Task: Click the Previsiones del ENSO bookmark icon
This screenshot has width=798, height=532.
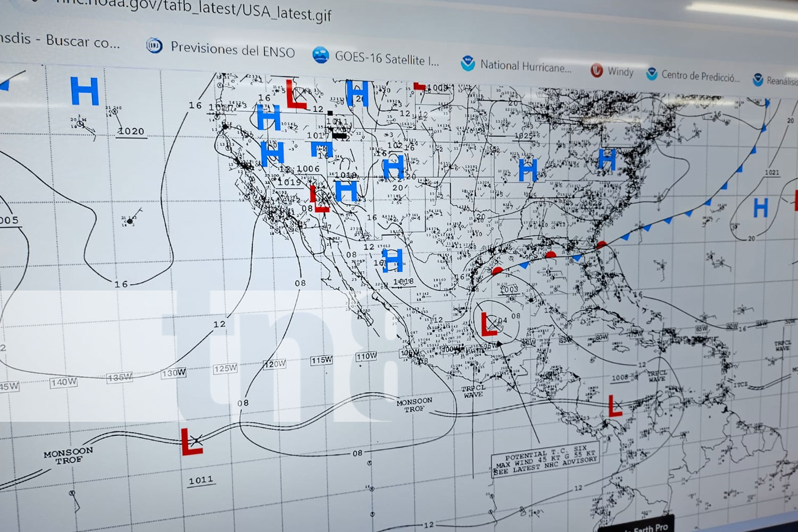Action: tap(154, 46)
